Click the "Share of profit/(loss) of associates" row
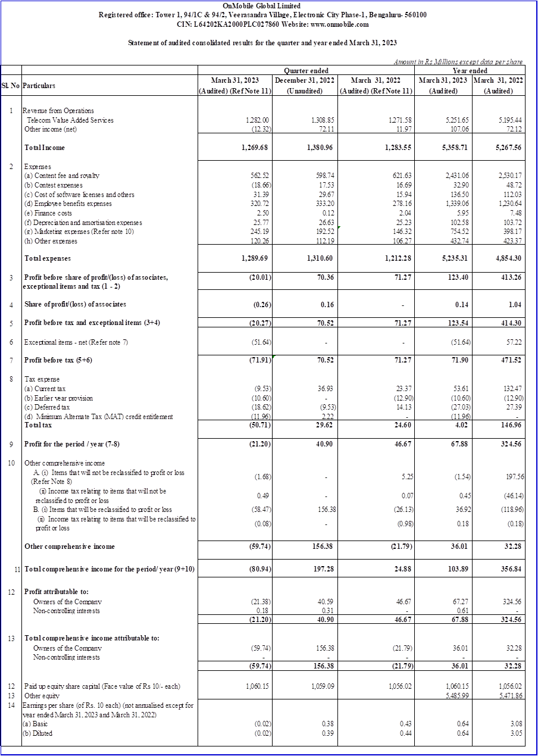This screenshot has height=756, width=538. pyautogui.click(x=74, y=304)
